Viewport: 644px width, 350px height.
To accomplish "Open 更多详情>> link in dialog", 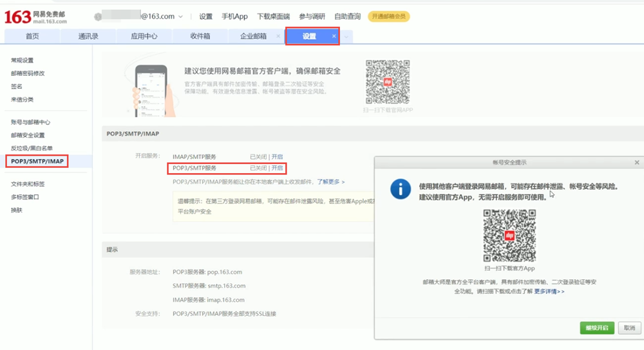I will click(549, 291).
